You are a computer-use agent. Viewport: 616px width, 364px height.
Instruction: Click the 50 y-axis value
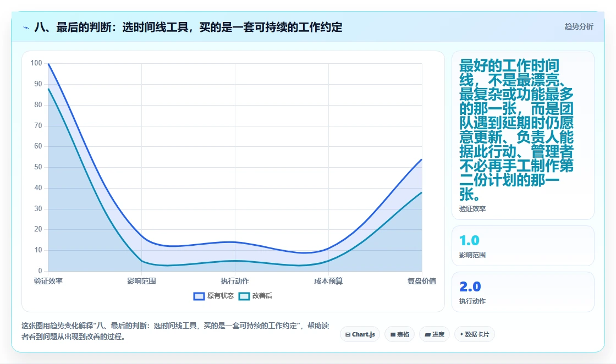tap(38, 167)
